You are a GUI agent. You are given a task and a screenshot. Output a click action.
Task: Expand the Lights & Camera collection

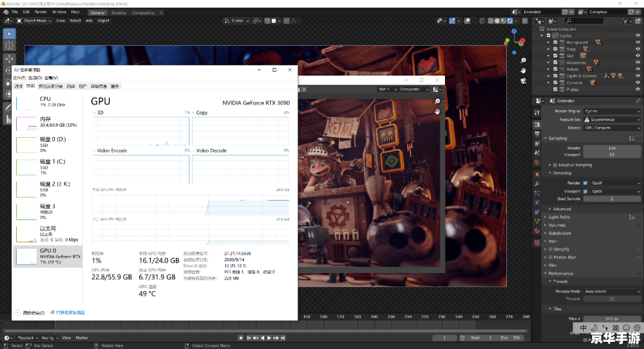[x=549, y=76]
